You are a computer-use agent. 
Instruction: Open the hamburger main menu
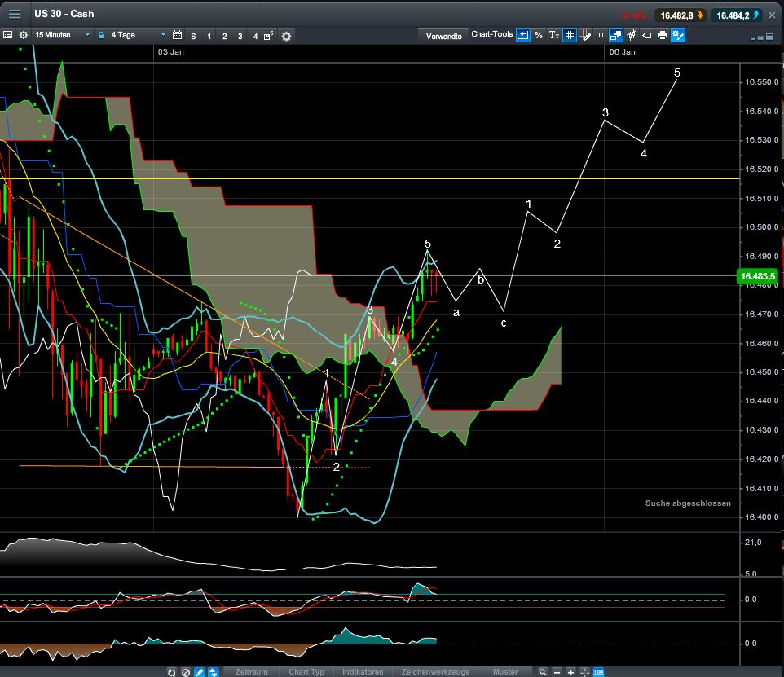[x=15, y=14]
